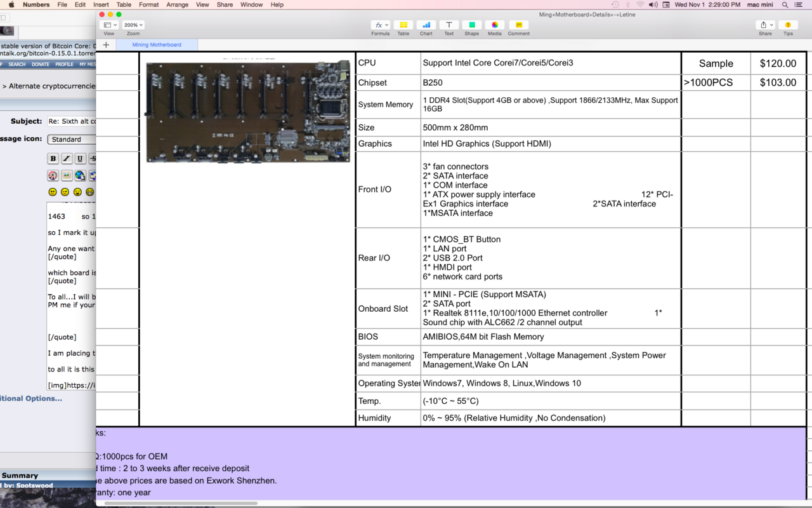
Task: Open the Window menu
Action: coord(251,4)
